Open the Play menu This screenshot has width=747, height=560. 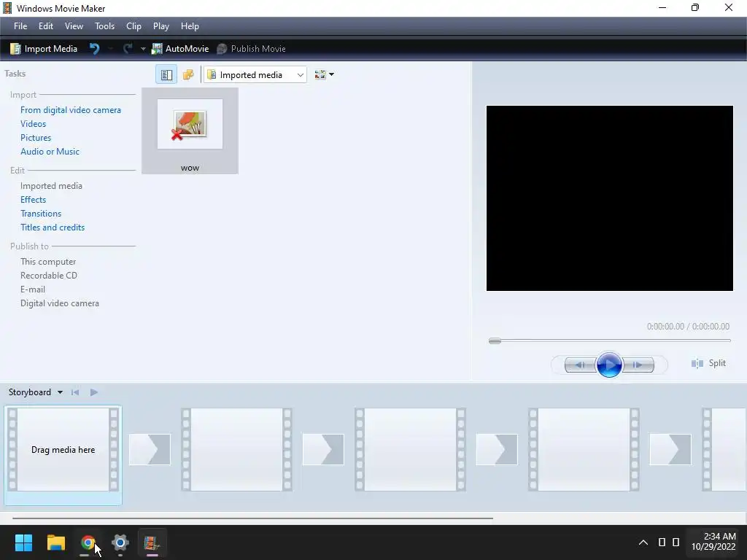click(x=161, y=26)
